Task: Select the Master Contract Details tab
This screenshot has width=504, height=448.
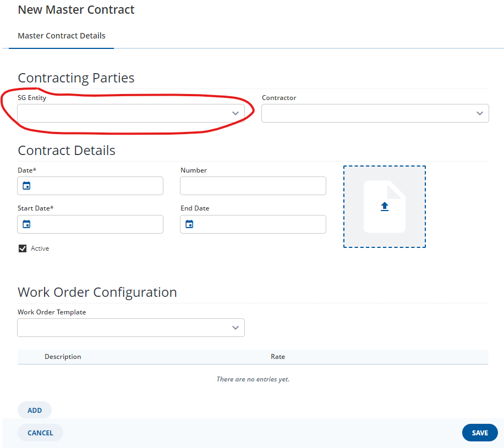Action: (62, 36)
